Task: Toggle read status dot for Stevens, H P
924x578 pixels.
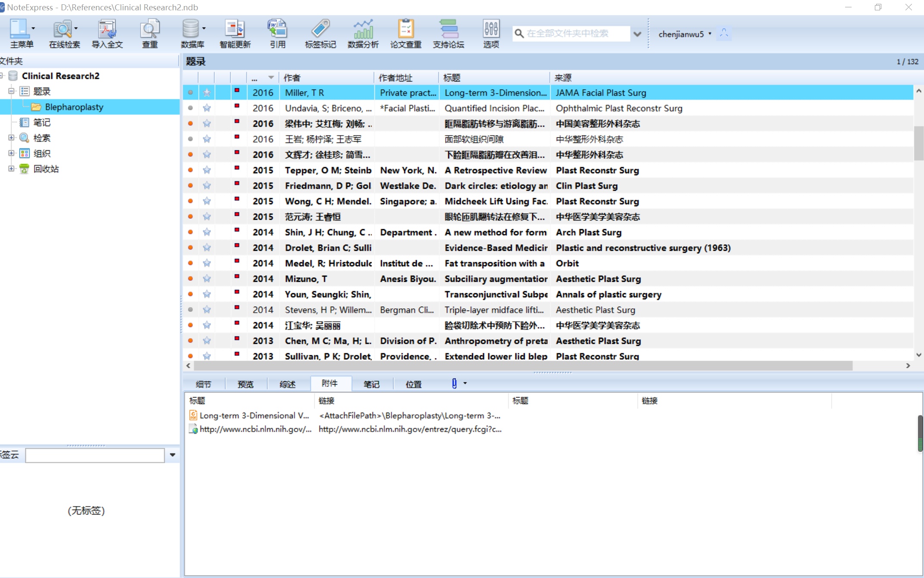Action: tap(190, 310)
